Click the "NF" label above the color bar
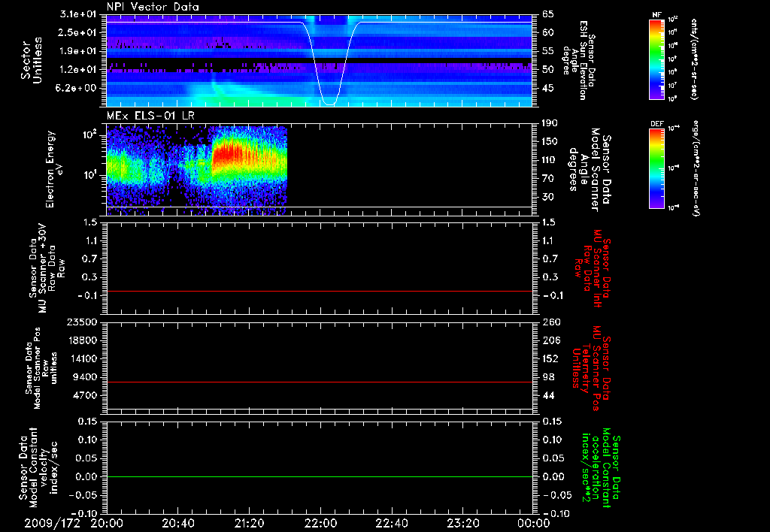 [x=656, y=15]
